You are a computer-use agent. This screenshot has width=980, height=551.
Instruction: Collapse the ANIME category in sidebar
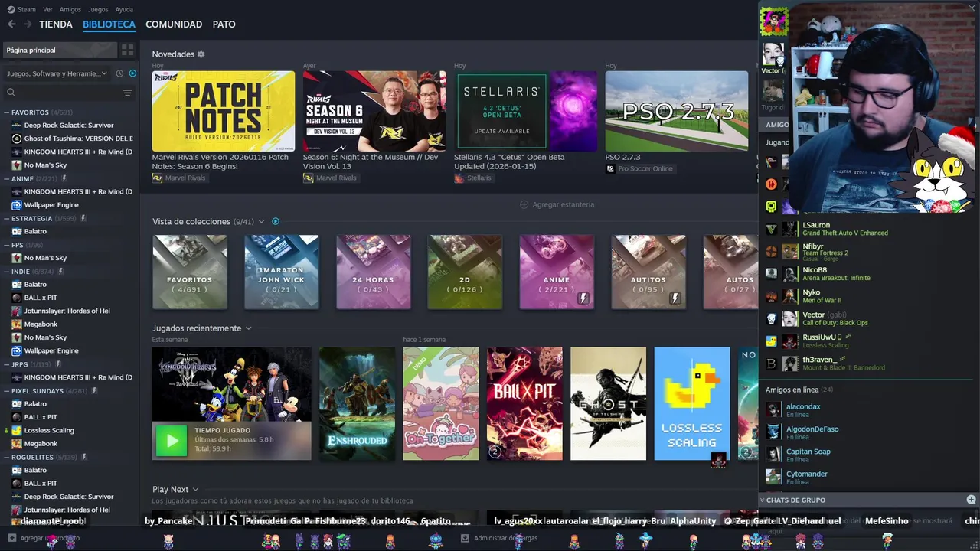7,178
